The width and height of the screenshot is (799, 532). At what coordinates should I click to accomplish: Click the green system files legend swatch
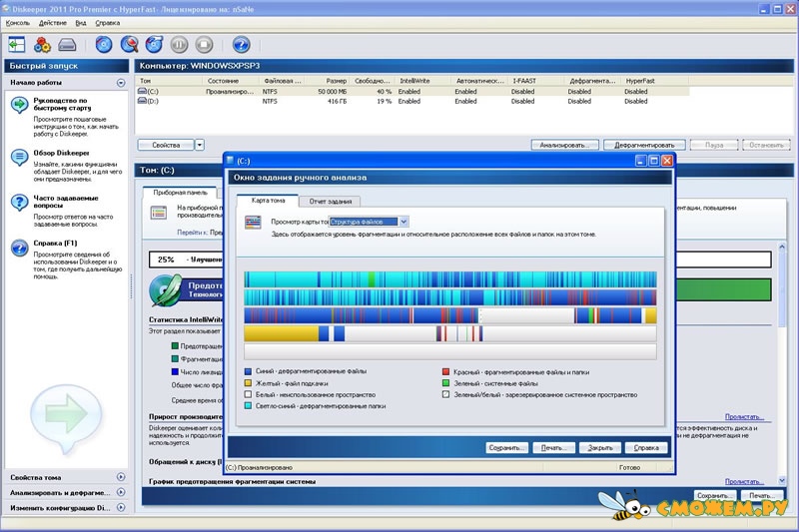445,383
